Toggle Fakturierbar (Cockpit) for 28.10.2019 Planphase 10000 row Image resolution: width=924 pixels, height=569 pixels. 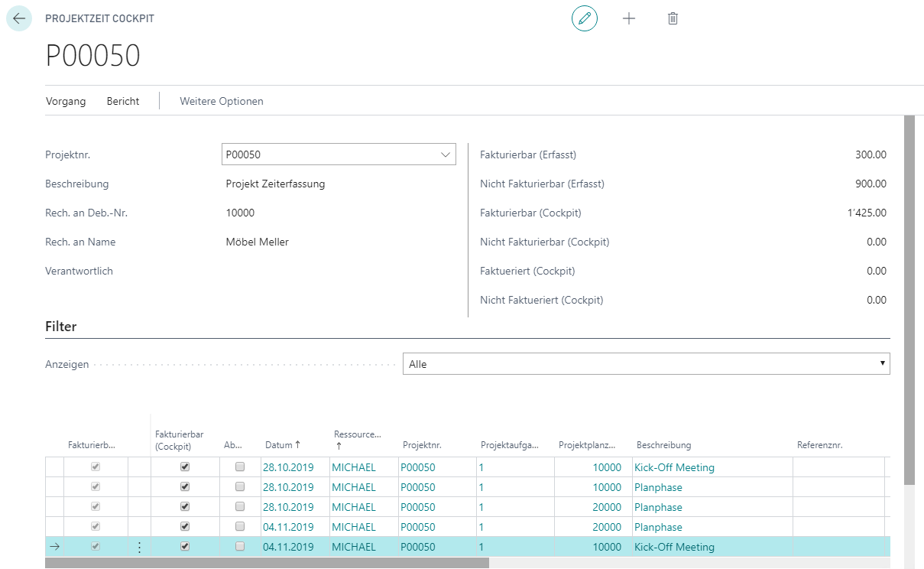click(x=185, y=486)
